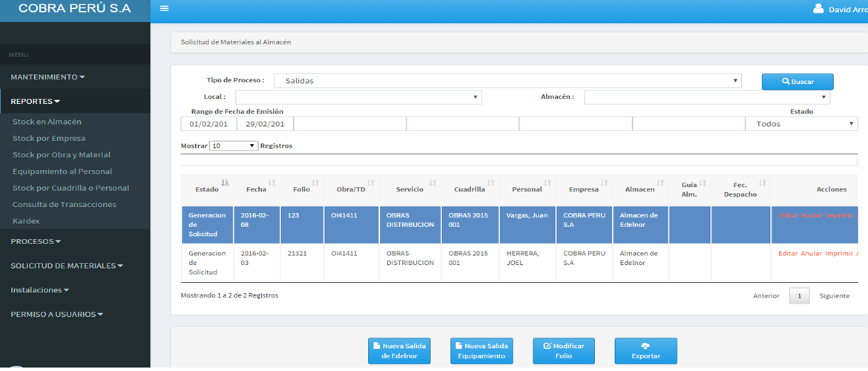Expand the MANTENIMIENTO menu

(x=47, y=77)
